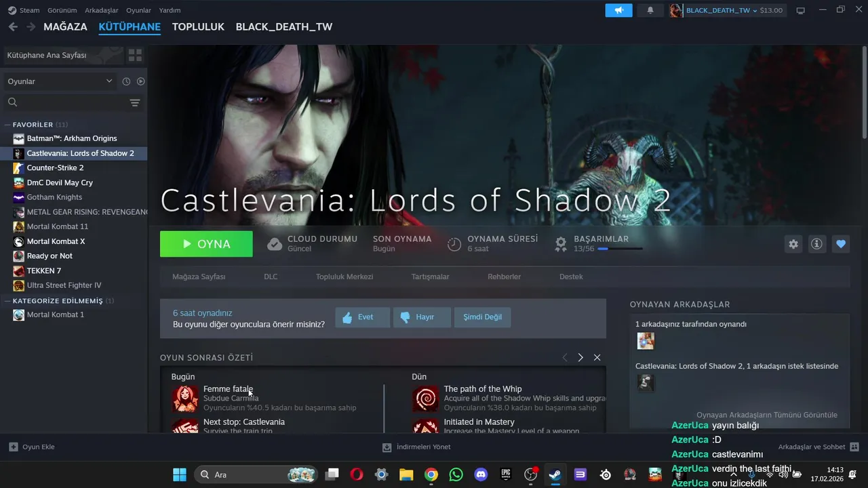Open Tartışmalar link
The width and height of the screenshot is (868, 488).
coord(430,277)
